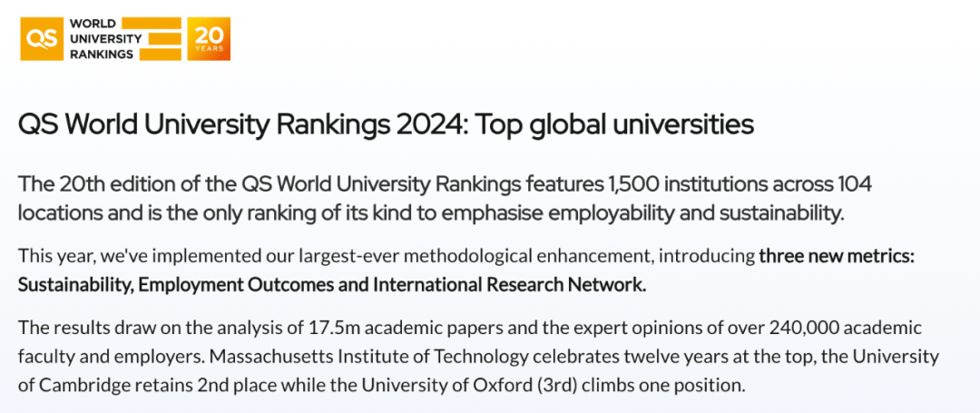Click the 'three new metrics:' bold text
This screenshot has height=413, width=980.
point(837,257)
